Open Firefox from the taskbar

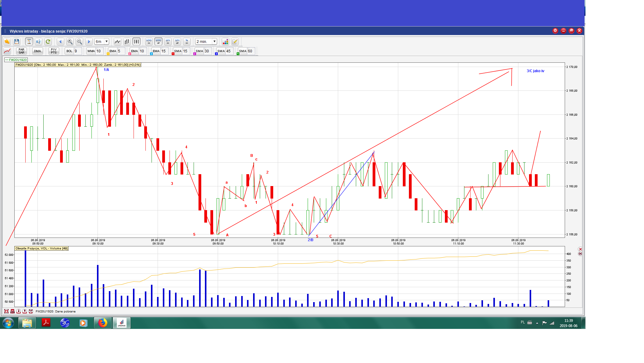click(102, 323)
